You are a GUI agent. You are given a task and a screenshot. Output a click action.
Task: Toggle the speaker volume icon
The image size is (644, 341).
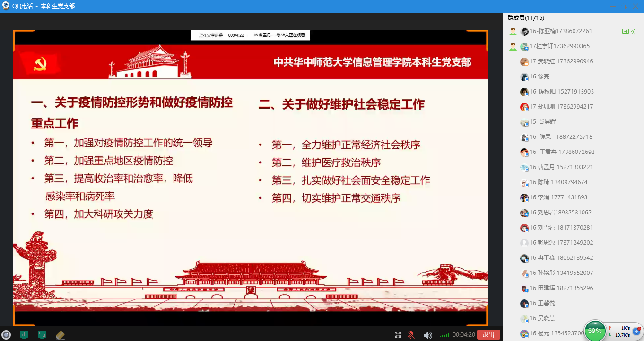(x=427, y=335)
